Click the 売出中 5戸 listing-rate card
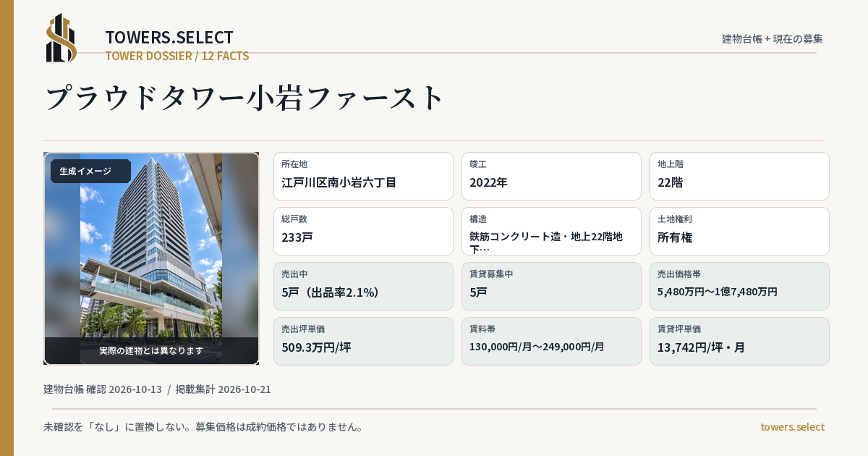868x456 pixels. click(363, 286)
